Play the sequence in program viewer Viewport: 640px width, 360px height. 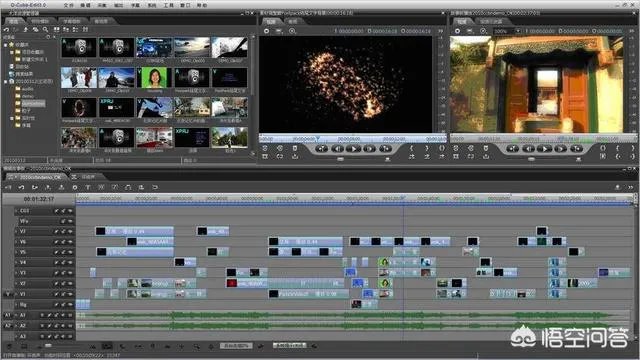pos(544,149)
